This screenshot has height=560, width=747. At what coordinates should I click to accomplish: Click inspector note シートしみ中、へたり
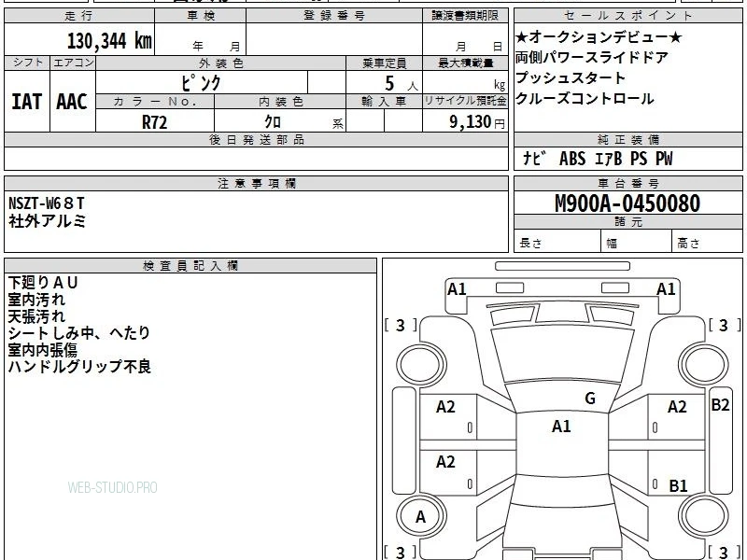point(79,333)
